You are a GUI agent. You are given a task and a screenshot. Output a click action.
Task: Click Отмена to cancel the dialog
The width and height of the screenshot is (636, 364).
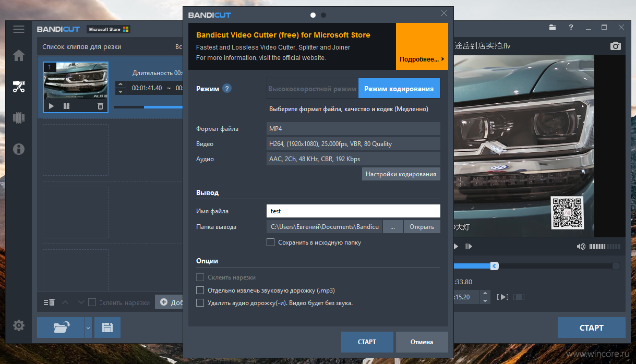(422, 342)
